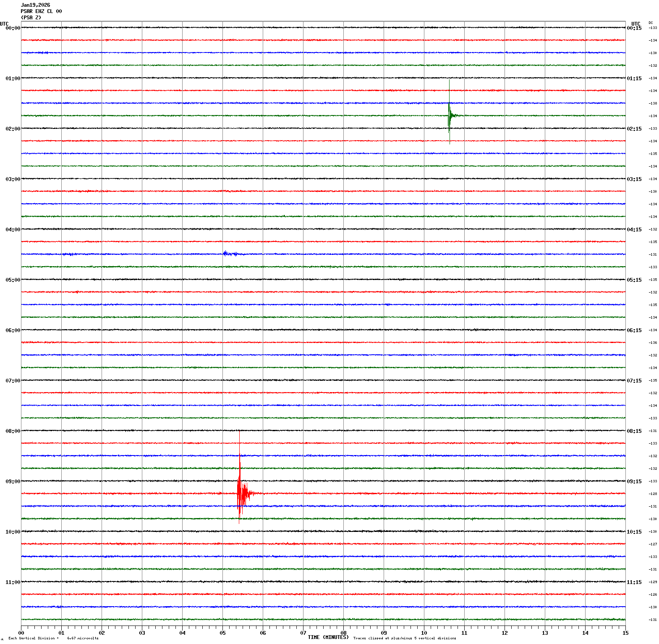Click the (PSA Z) channel label
Viewport: 659px width, 644px height.
coord(31,18)
